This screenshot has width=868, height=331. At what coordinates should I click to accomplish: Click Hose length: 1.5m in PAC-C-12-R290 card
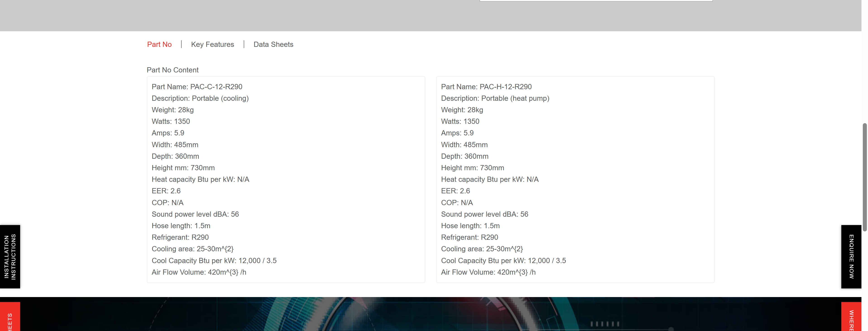pyautogui.click(x=181, y=226)
